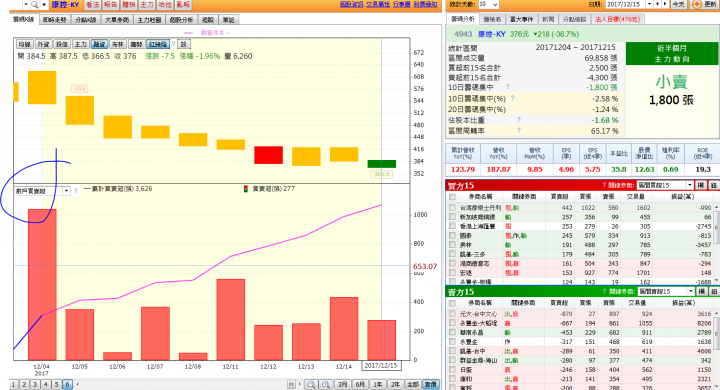
Task: Click the 體檢 button in top toolbar
Action: pos(129,5)
